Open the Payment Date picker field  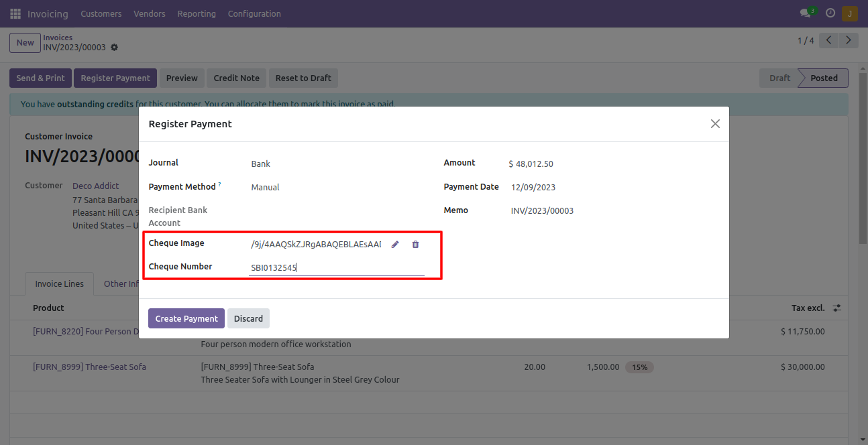tap(604, 188)
